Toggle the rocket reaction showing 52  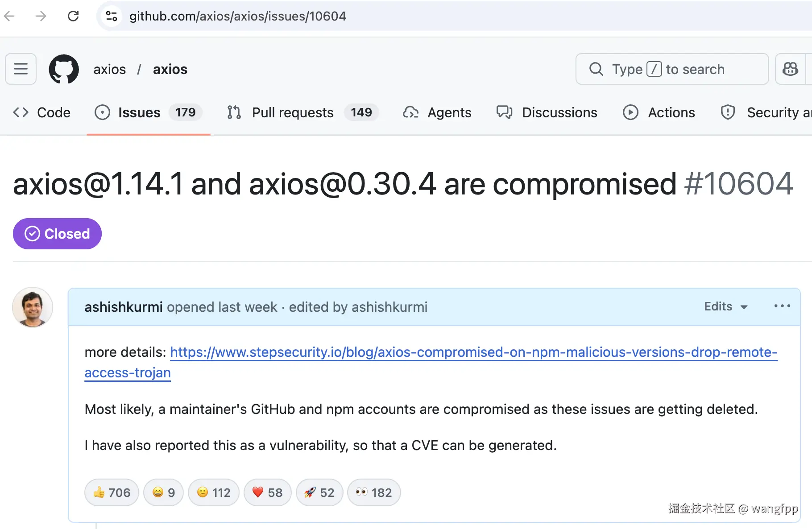pyautogui.click(x=319, y=492)
